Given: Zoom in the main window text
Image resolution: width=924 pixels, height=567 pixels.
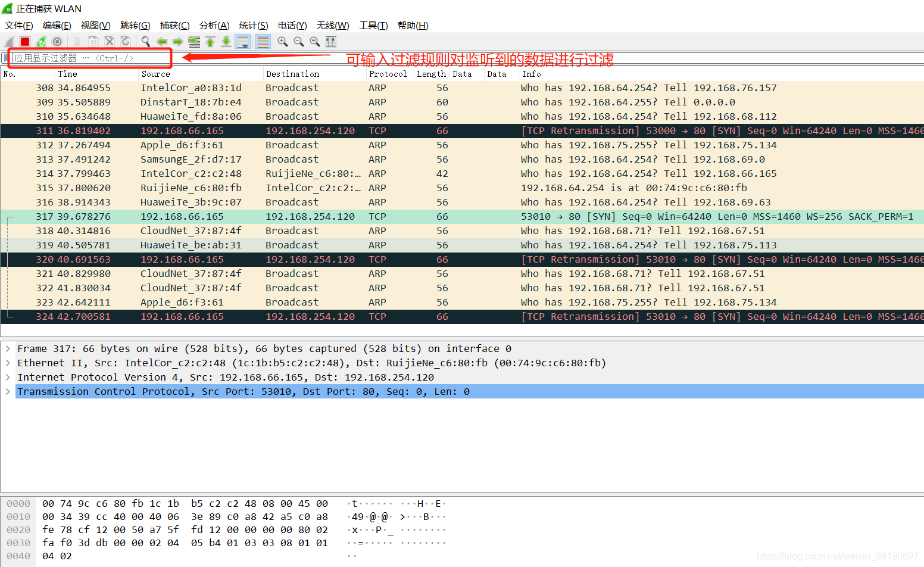Looking at the screenshot, I should (283, 42).
